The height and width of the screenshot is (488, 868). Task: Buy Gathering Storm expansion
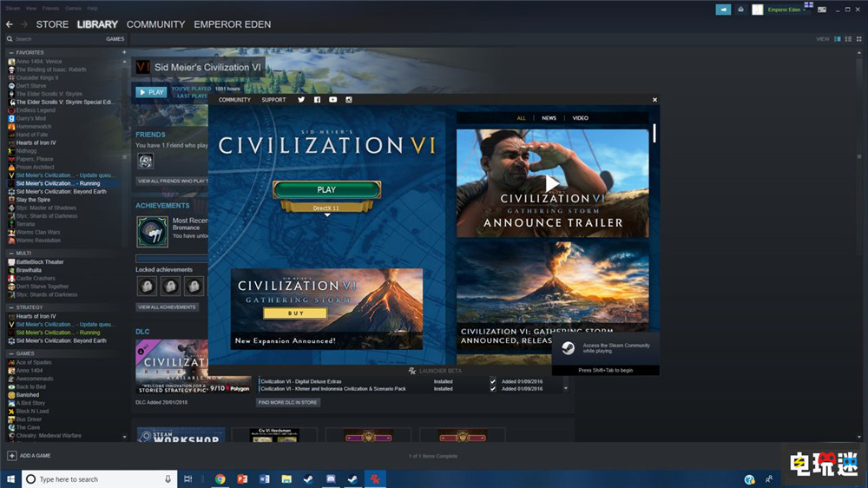tap(296, 313)
